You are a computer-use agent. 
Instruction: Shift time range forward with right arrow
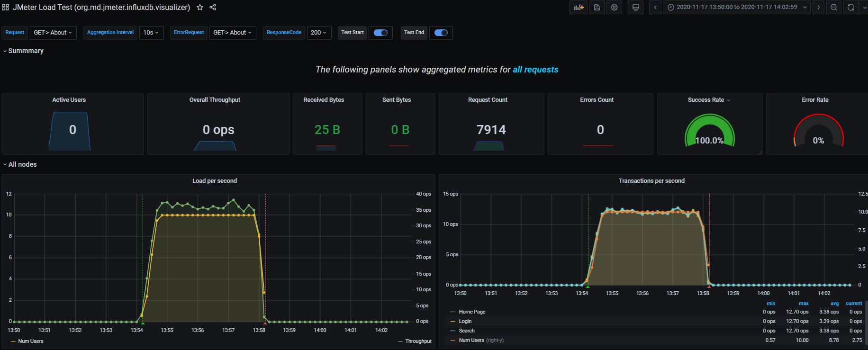pyautogui.click(x=818, y=8)
